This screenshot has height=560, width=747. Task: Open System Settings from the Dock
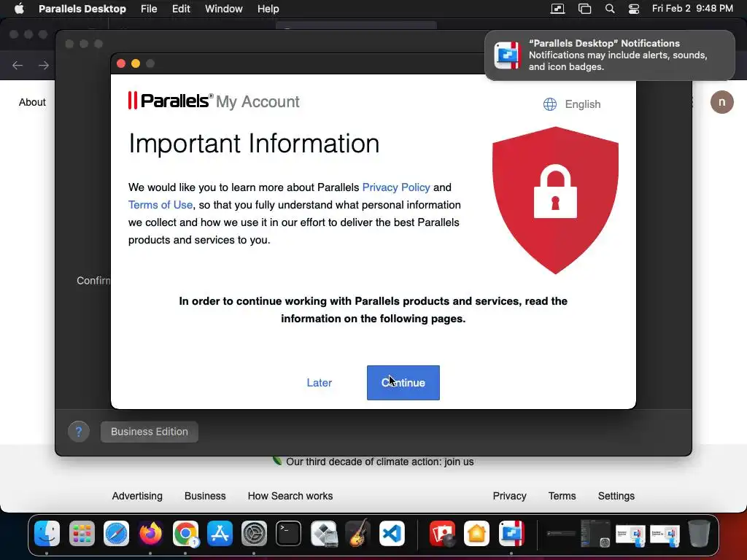point(254,533)
